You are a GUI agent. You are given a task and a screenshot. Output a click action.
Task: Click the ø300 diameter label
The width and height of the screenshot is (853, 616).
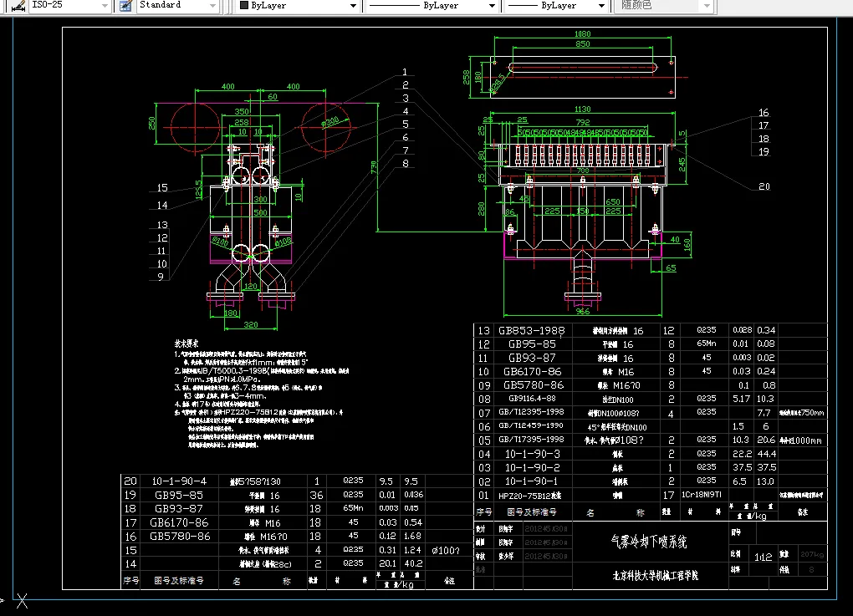[x=329, y=122]
